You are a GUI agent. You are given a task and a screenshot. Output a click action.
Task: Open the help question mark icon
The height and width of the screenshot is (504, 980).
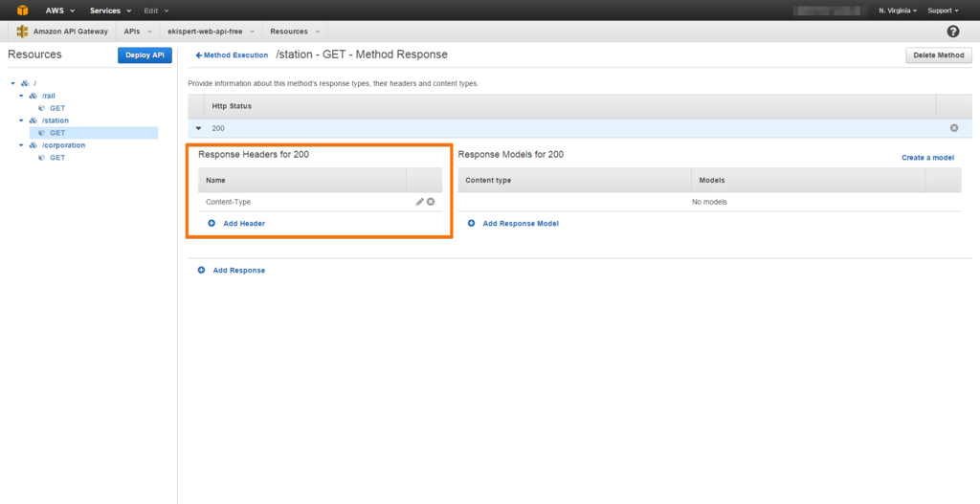coord(953,32)
